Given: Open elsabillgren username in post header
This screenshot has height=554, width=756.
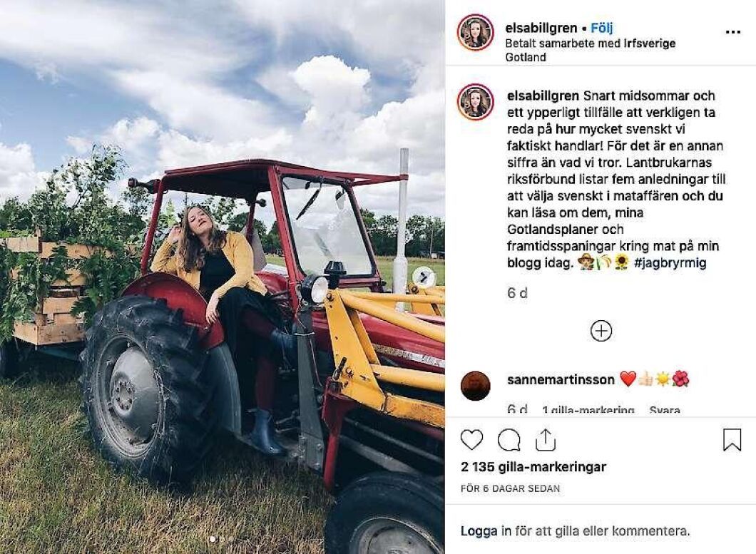Looking at the screenshot, I should coord(541,28).
